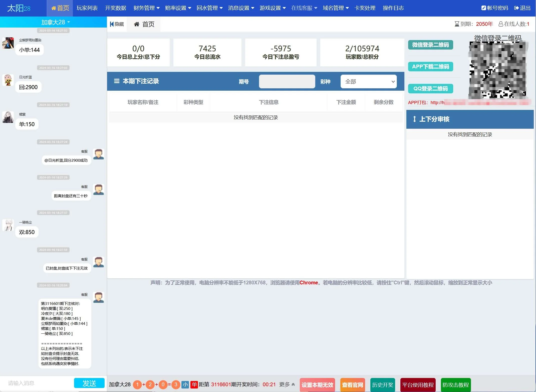Click the 客服 avatar beside 已封盘 message
The height and width of the screenshot is (392, 536).
[98, 262]
